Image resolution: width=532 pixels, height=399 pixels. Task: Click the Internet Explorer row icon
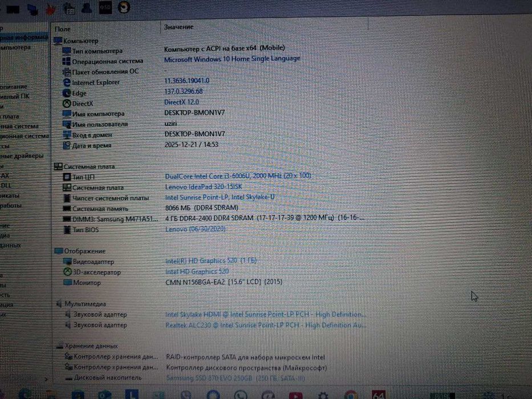point(67,83)
